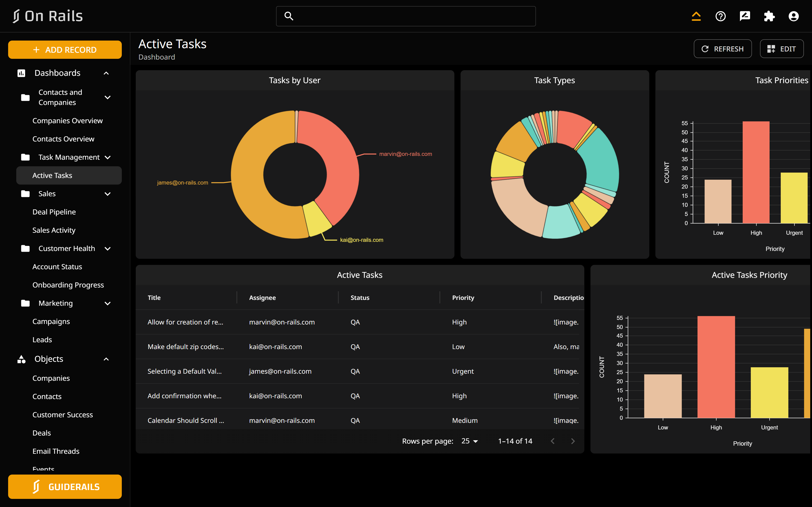Click inside the search field
The height and width of the screenshot is (507, 812).
click(x=405, y=16)
